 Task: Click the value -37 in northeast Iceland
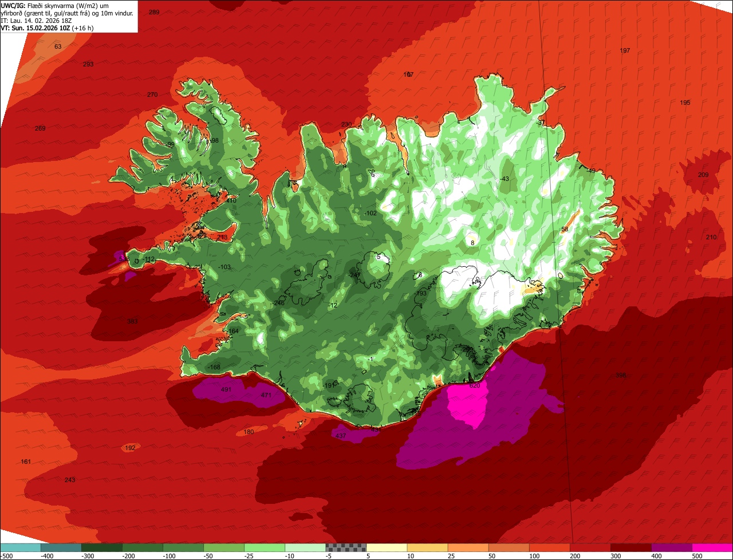click(541, 123)
